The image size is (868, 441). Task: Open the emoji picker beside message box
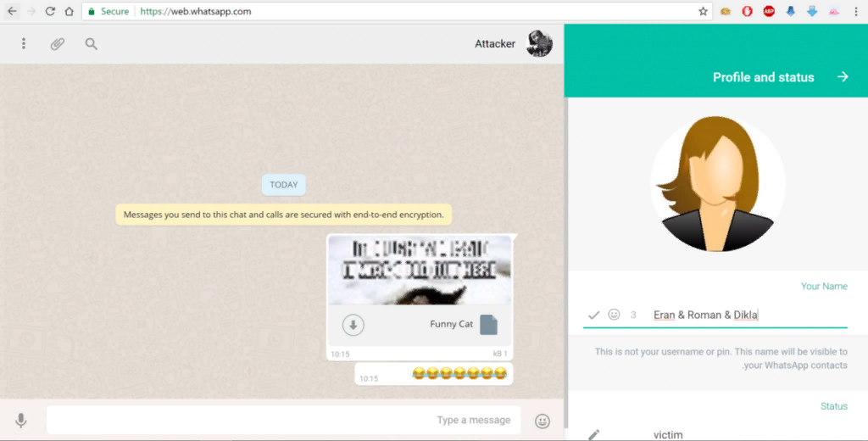542,421
